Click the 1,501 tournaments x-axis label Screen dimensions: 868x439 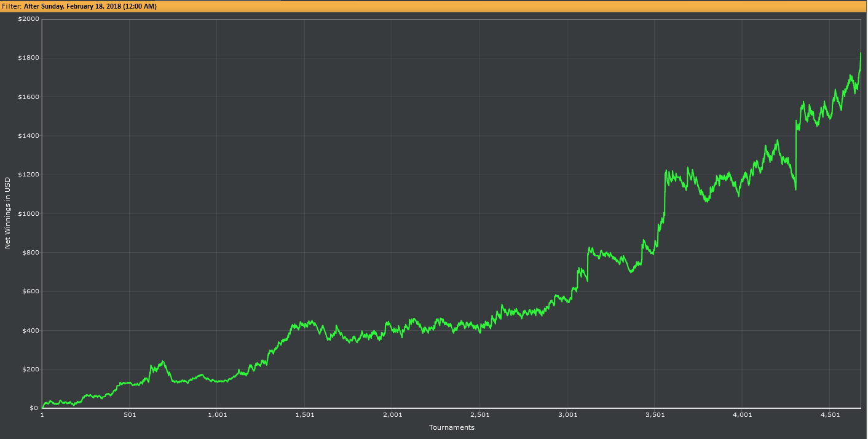coord(305,415)
